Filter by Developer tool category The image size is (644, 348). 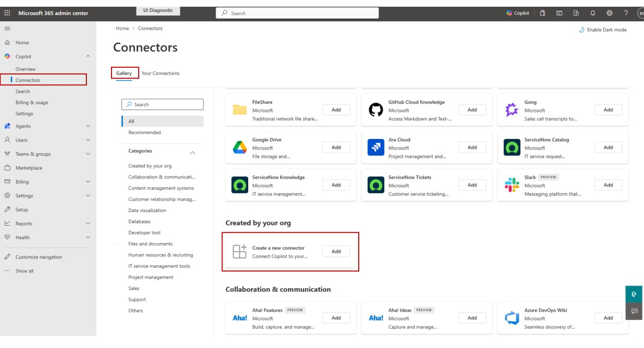144,233
